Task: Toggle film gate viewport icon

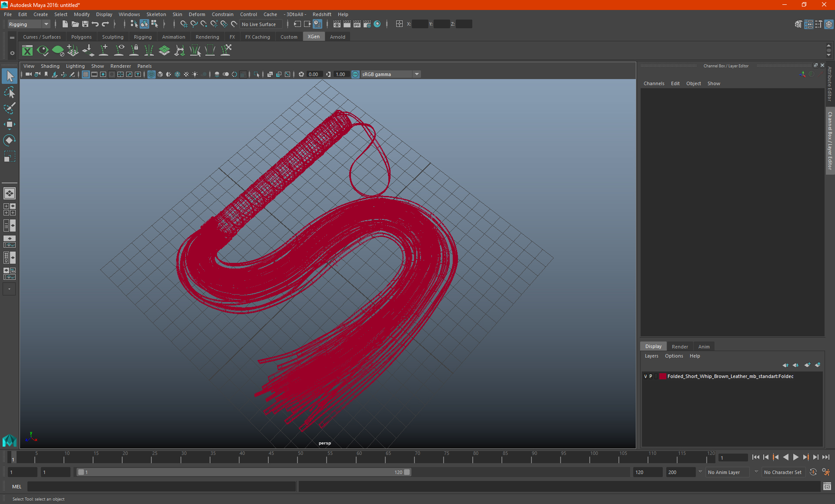Action: 94,74
